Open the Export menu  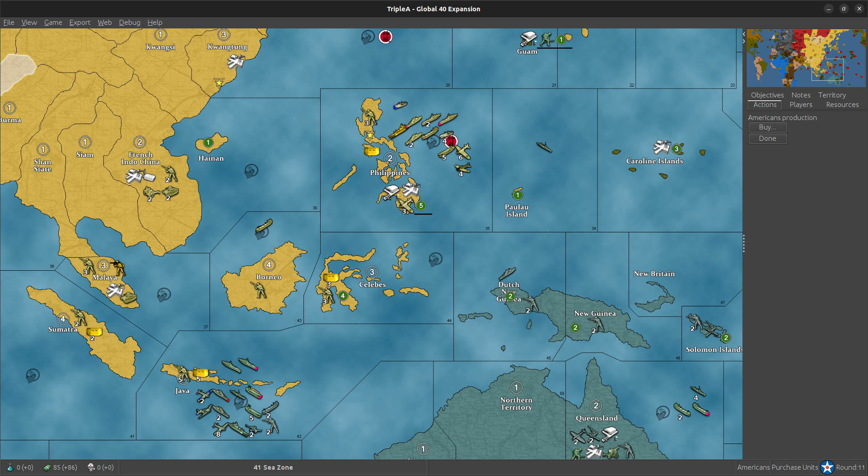pos(79,23)
